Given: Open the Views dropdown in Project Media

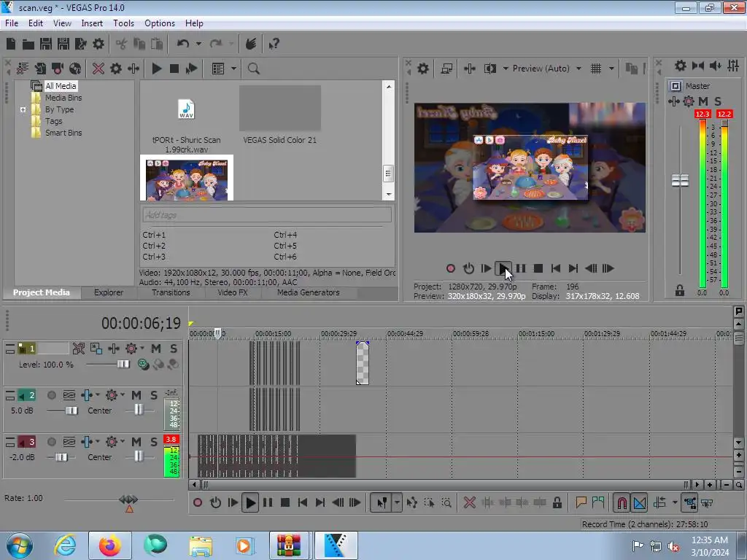Looking at the screenshot, I should tap(233, 69).
